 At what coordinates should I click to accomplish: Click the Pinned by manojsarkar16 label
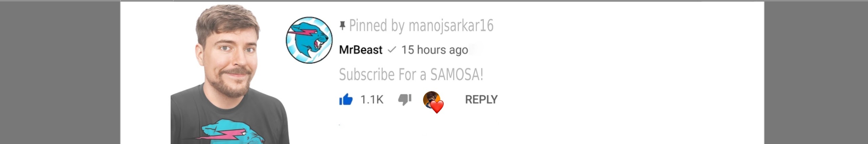tap(421, 26)
